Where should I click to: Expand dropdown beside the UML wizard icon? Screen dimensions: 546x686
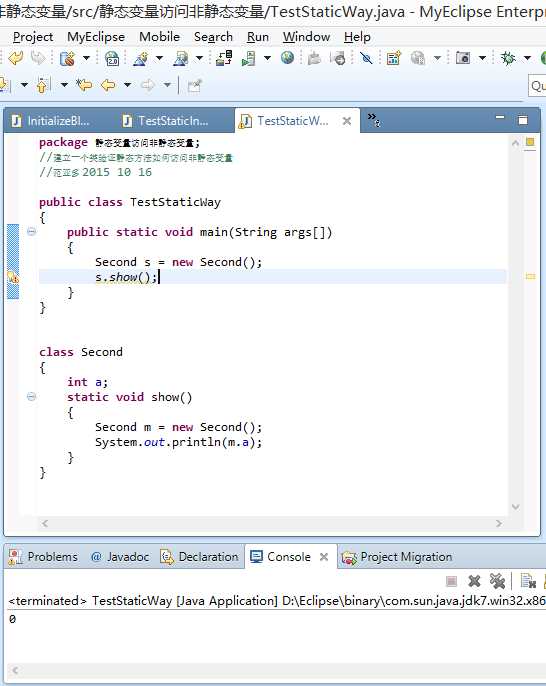(159, 58)
